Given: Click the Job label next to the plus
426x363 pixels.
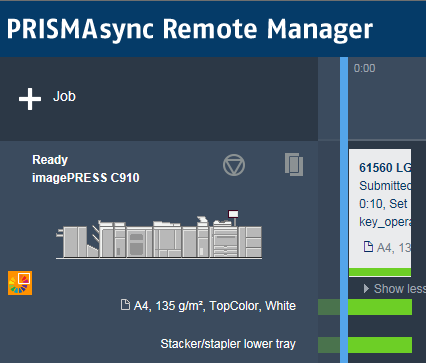Looking at the screenshot, I should [64, 96].
